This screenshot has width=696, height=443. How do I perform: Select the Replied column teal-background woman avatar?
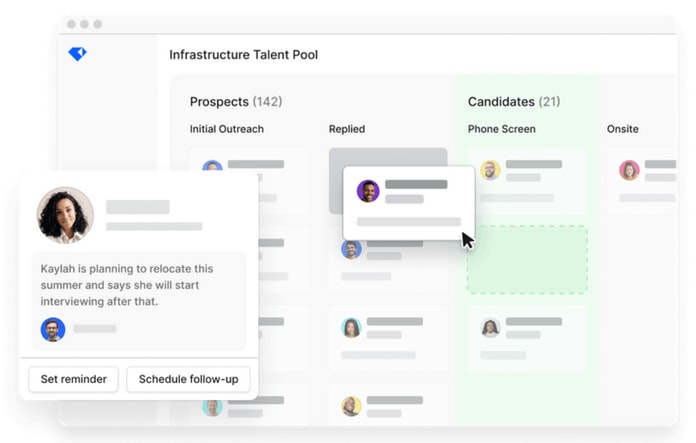351,328
